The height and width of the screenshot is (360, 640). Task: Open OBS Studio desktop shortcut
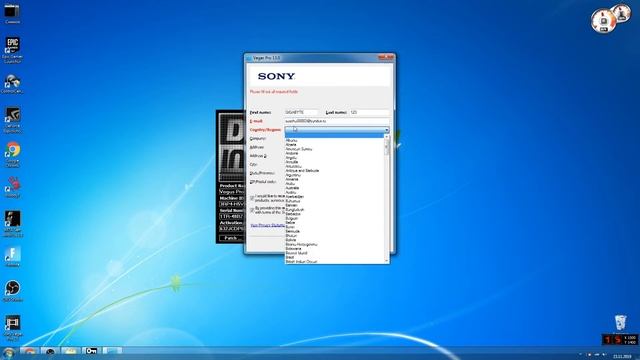coord(12,290)
